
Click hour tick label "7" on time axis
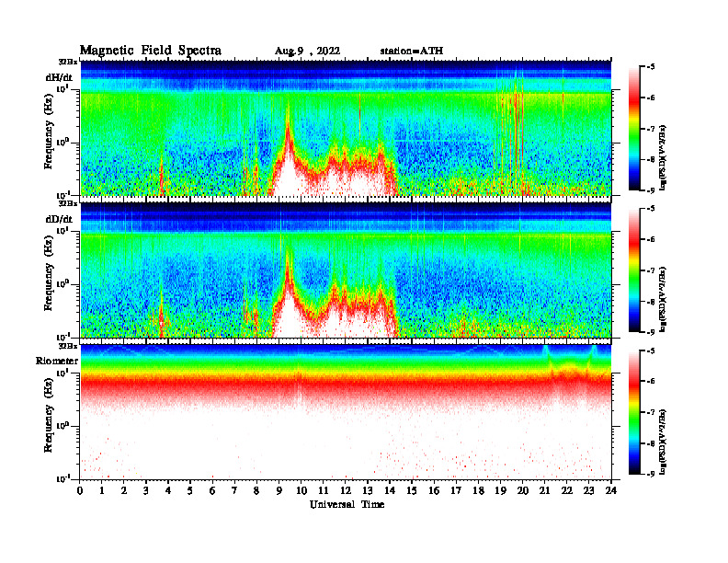pyautogui.click(x=234, y=491)
